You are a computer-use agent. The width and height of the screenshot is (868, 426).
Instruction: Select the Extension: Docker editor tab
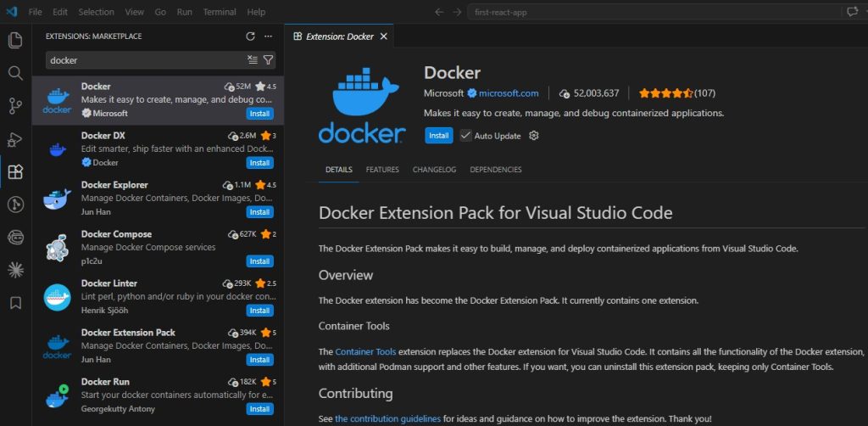click(339, 36)
